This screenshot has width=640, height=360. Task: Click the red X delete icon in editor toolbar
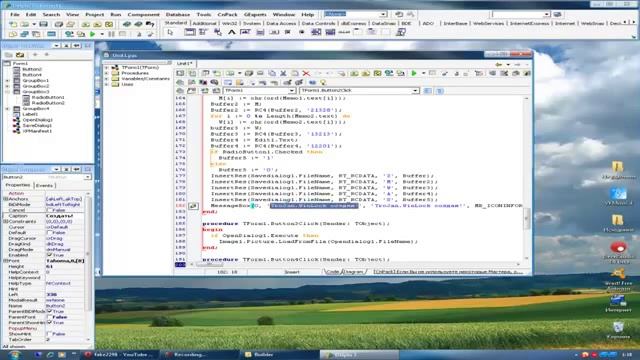coord(306,73)
